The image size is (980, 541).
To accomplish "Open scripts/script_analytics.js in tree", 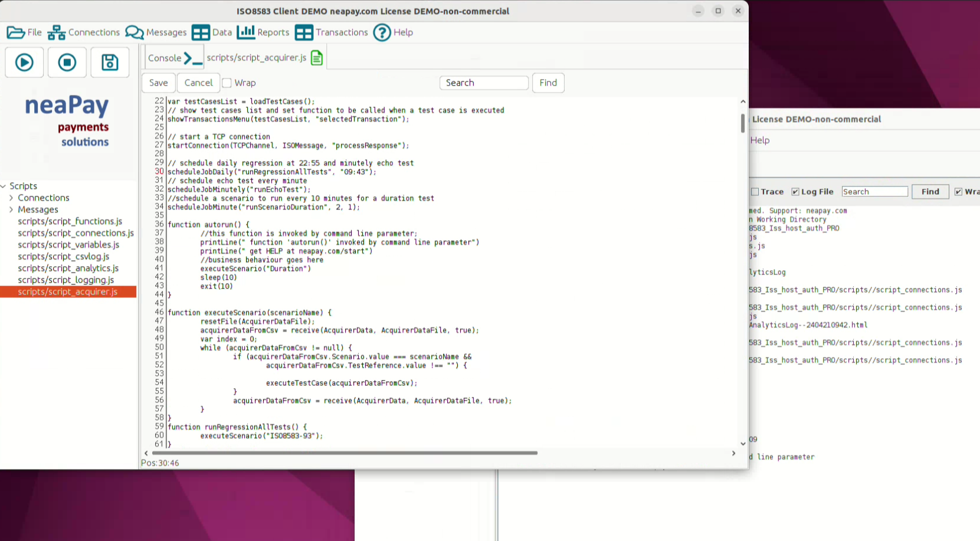I will tap(68, 268).
